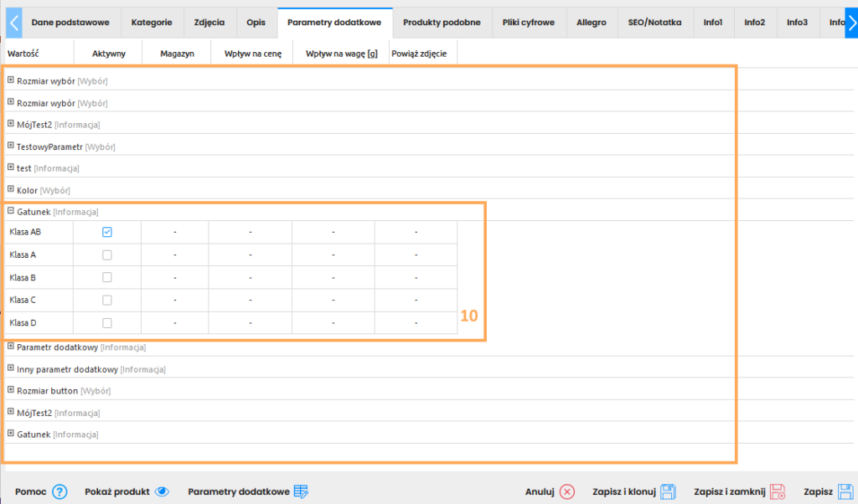Click the Zapisz i zamknij disk icon
Viewport: 858px width, 504px height.
pyautogui.click(x=778, y=491)
